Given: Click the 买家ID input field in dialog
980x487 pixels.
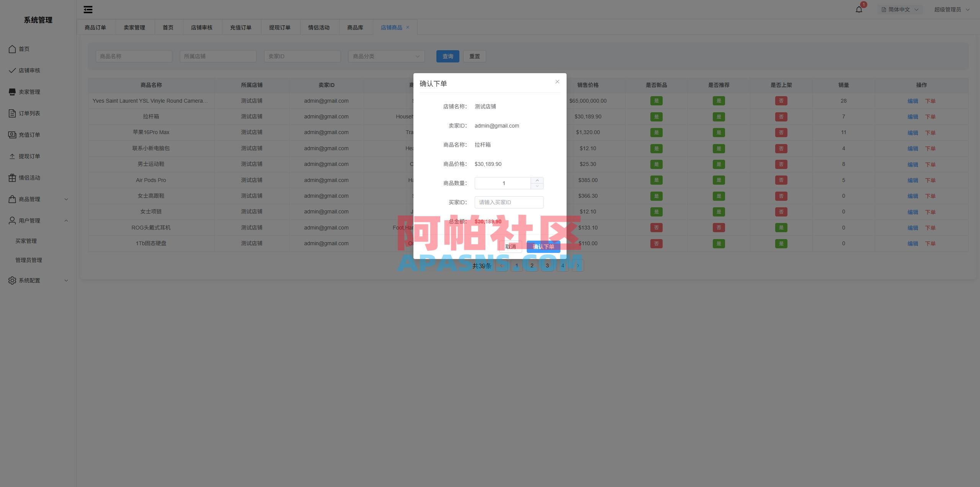Looking at the screenshot, I should (509, 202).
